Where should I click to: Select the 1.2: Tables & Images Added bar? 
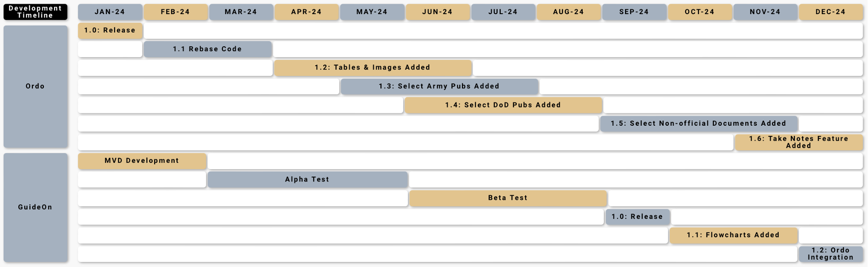point(373,68)
